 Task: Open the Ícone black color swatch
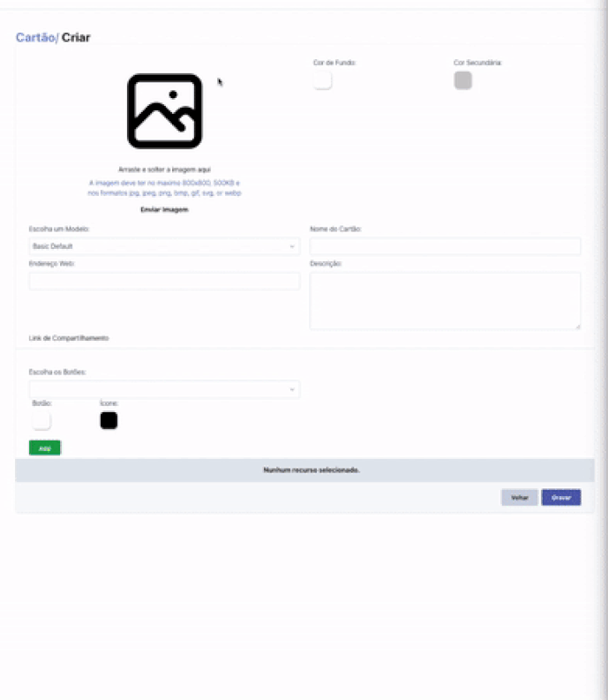pos(109,420)
